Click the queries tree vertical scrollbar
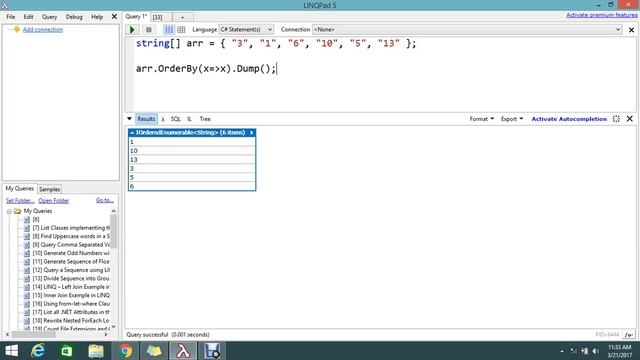This screenshot has height=360, width=640. pos(113,231)
